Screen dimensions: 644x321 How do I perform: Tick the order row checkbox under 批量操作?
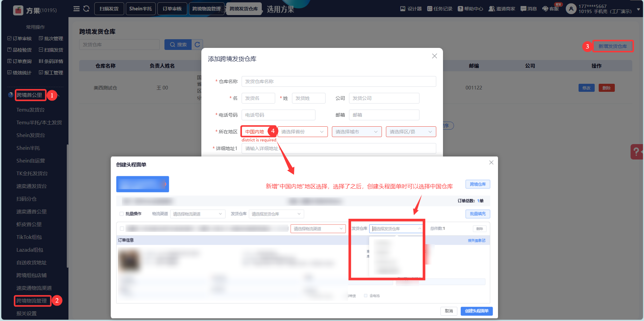click(x=122, y=229)
